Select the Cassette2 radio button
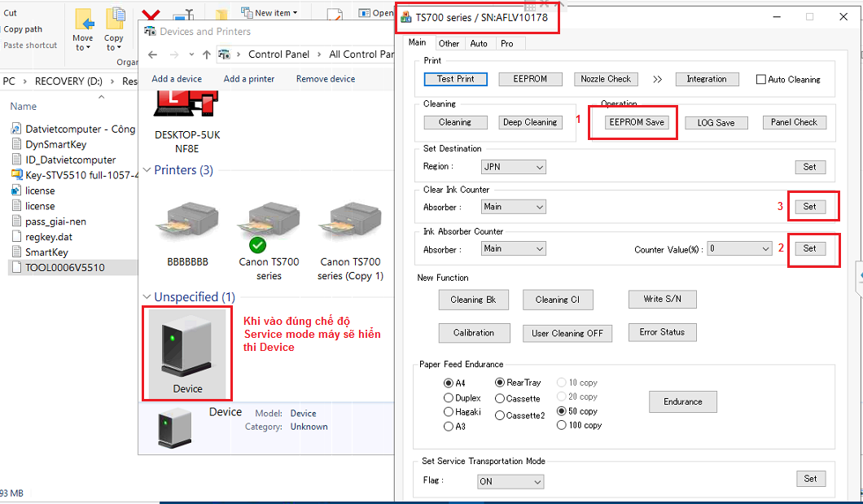863x504 pixels. (500, 415)
